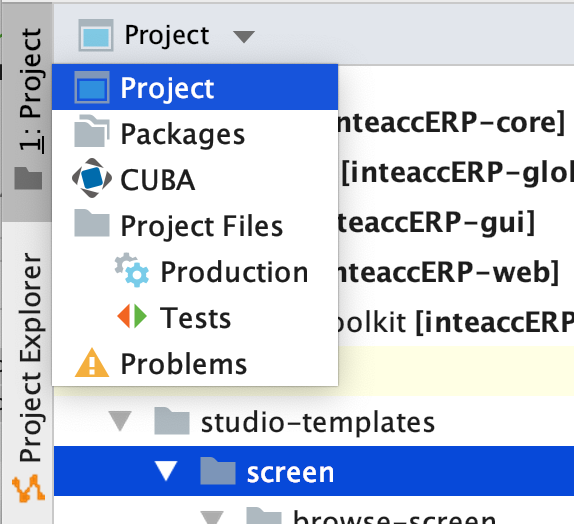Switch to the CUBA project view
Viewport: 574px width, 524px height.
click(195, 180)
